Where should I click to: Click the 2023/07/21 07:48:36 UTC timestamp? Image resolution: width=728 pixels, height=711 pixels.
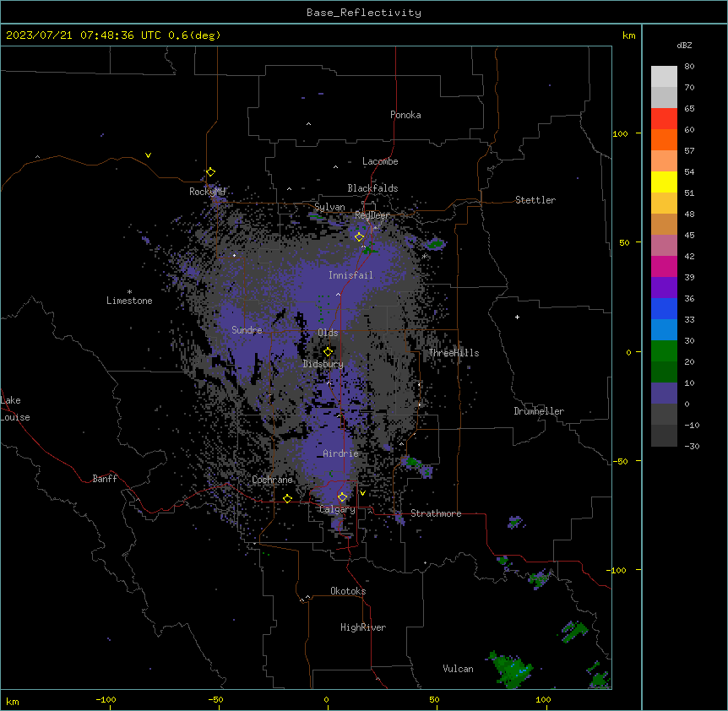point(84,35)
